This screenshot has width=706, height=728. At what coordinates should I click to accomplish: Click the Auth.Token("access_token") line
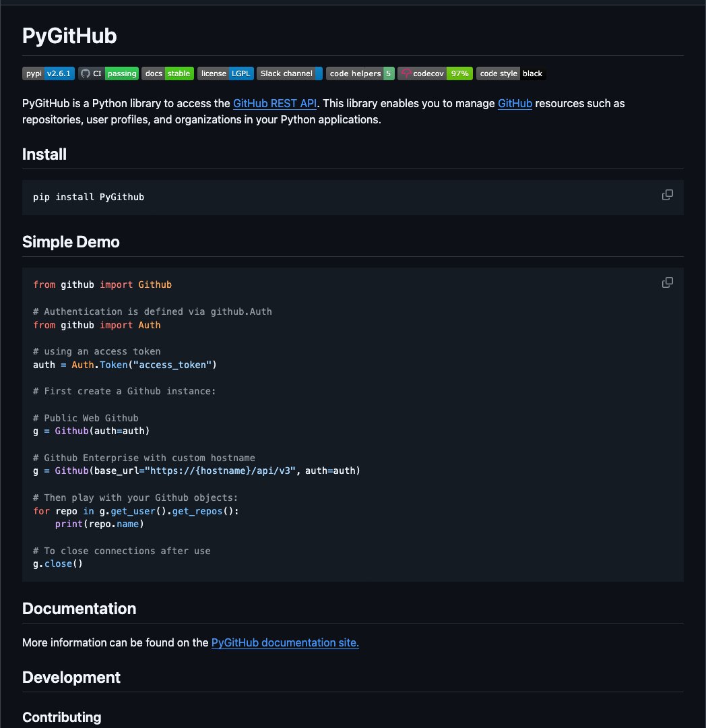coord(125,365)
